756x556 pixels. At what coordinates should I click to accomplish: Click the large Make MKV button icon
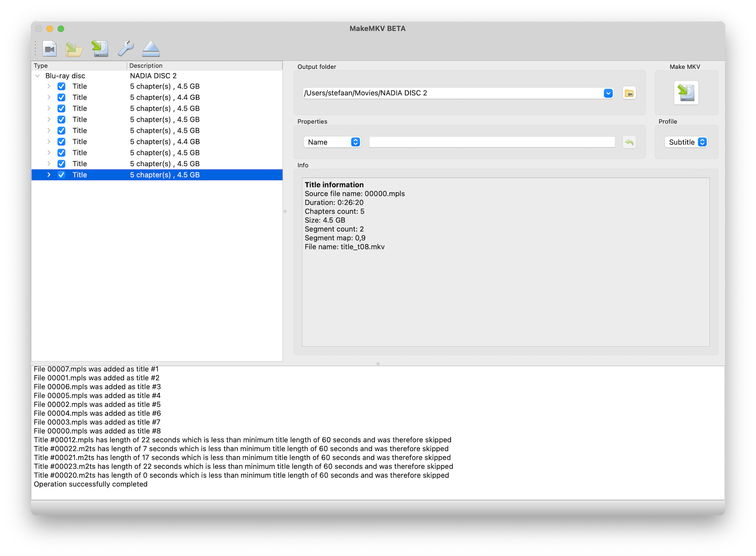coord(686,93)
